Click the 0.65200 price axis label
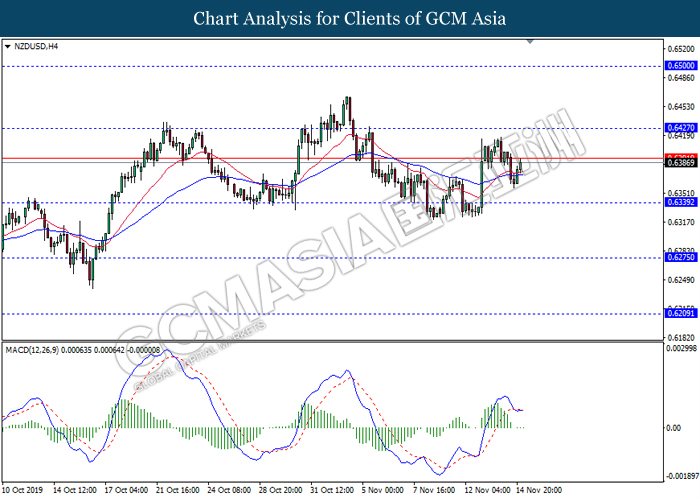Screen dimensions: 700x500 pos(680,48)
